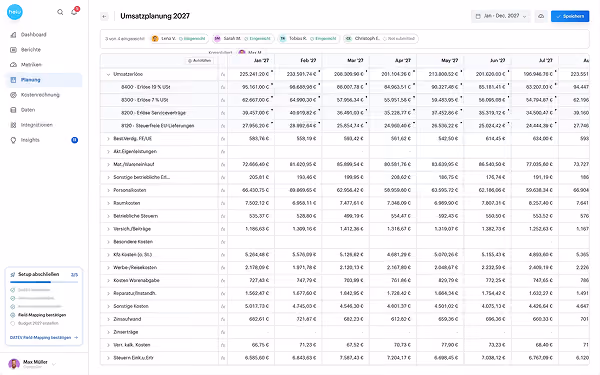Image resolution: width=600 pixels, height=375 pixels.
Task: Expand the Best.Verdg. FE/UE row
Action: (108, 139)
